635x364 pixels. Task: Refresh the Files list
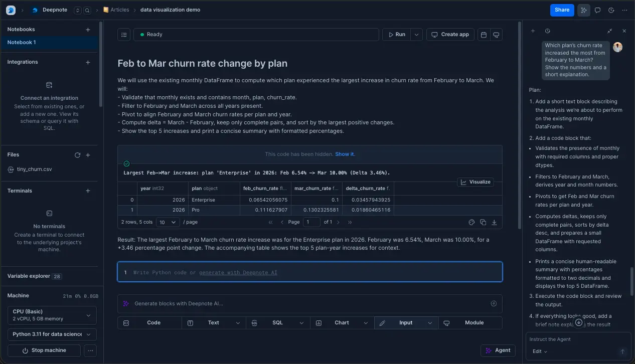point(77,155)
